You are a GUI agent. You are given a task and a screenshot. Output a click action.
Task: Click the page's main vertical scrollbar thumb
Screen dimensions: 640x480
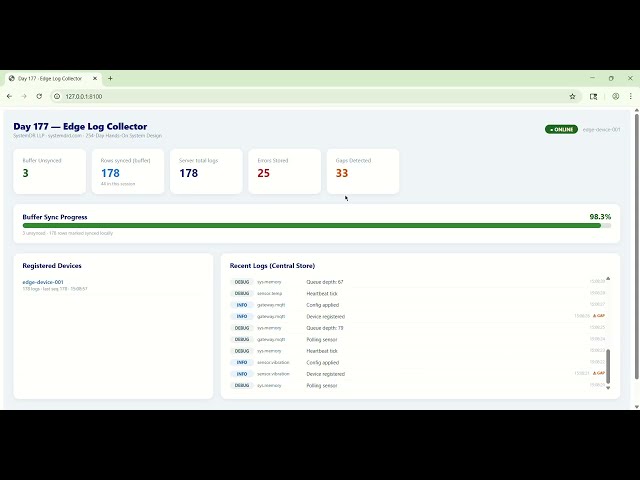pyautogui.click(x=636, y=247)
